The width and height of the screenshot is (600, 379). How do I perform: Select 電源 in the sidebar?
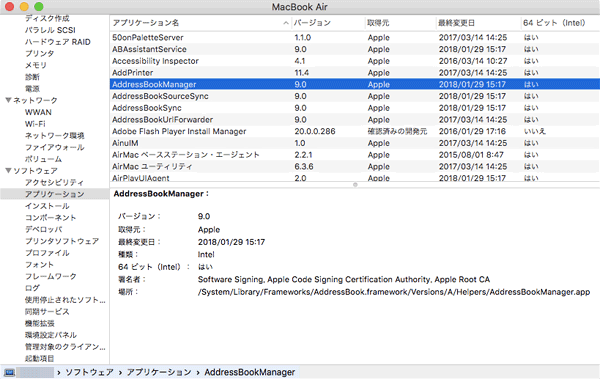point(32,89)
